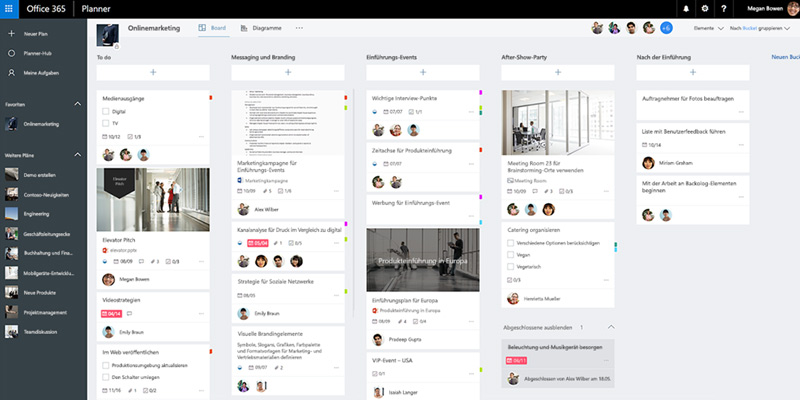This screenshot has height=400, width=800.
Task: Switch to the Board tab
Action: (212, 28)
